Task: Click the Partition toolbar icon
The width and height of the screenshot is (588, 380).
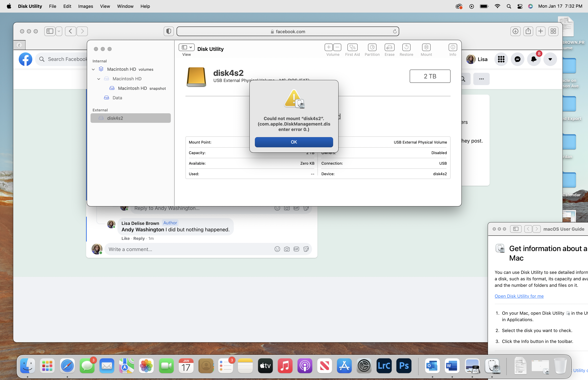Action: click(372, 47)
